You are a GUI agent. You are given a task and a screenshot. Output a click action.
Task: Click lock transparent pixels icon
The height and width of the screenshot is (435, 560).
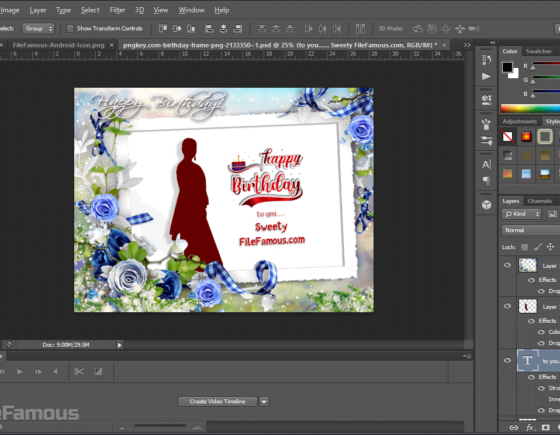pos(524,247)
